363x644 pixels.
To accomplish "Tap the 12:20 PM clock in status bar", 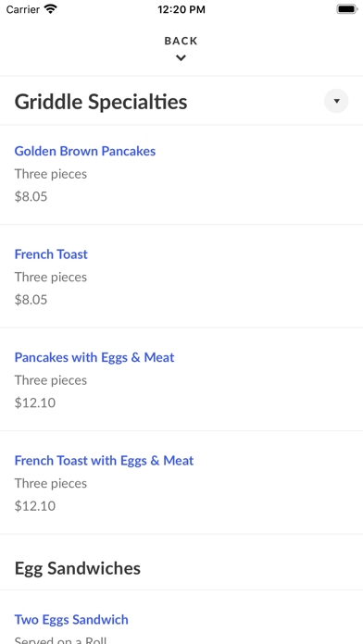I will [x=181, y=9].
